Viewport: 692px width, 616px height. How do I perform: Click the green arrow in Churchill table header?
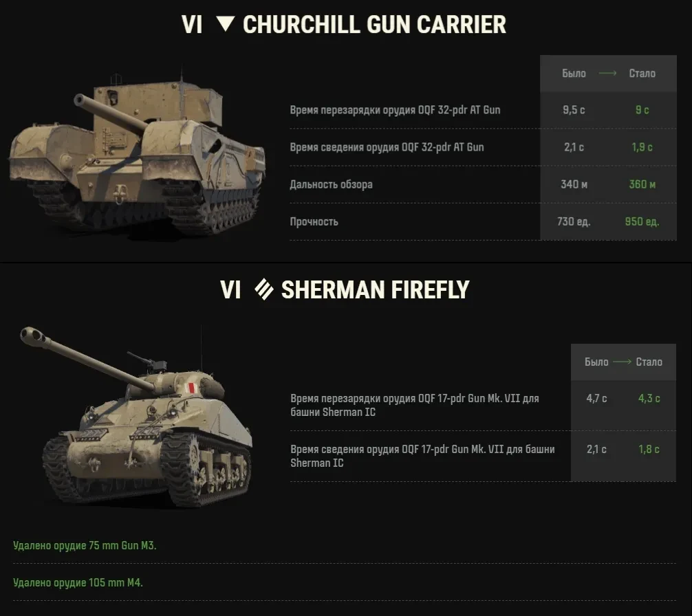607,74
